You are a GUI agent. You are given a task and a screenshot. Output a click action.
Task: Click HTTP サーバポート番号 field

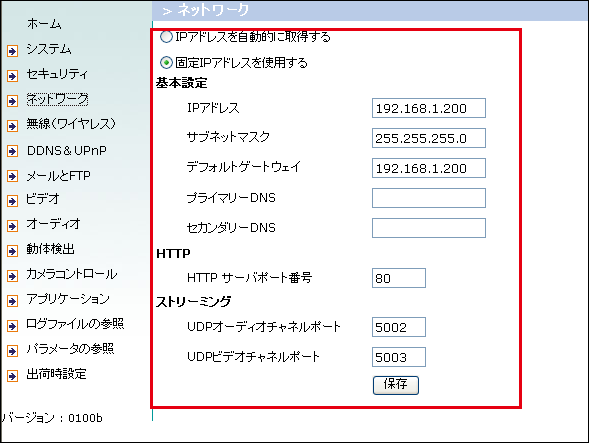tap(399, 278)
